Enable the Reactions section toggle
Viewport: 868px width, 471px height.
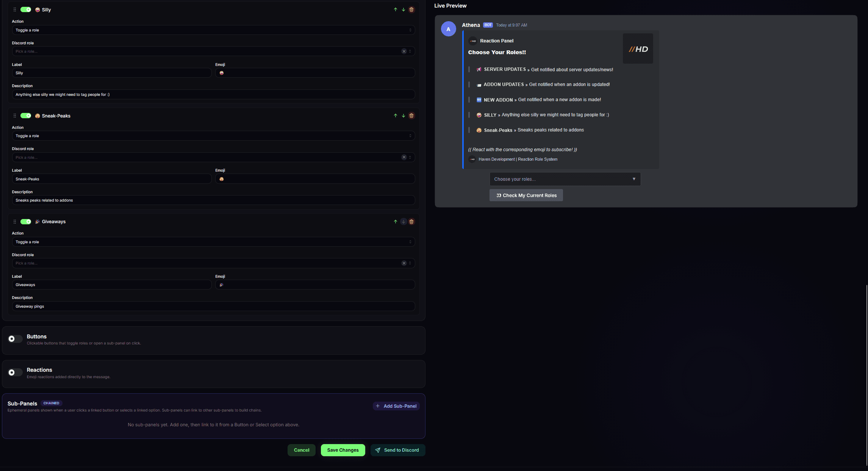pyautogui.click(x=15, y=372)
